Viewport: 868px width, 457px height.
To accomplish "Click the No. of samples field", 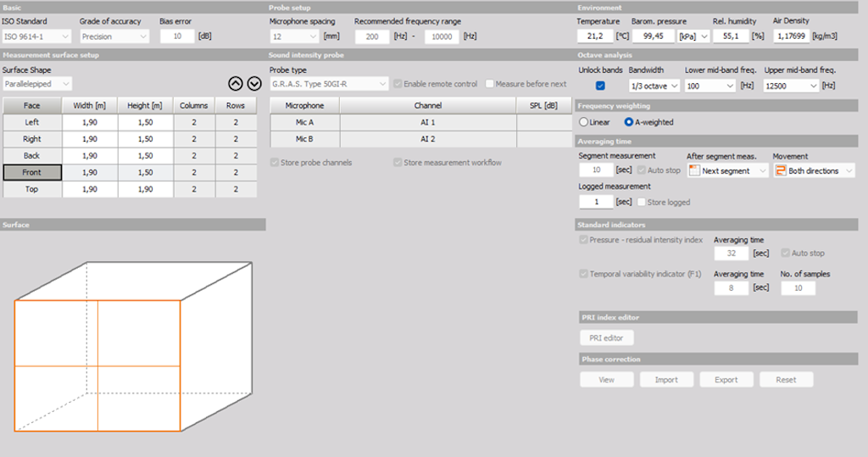I will (798, 288).
